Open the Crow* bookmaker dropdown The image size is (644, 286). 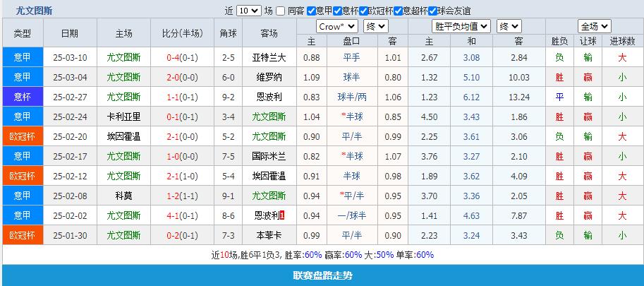coord(337,26)
